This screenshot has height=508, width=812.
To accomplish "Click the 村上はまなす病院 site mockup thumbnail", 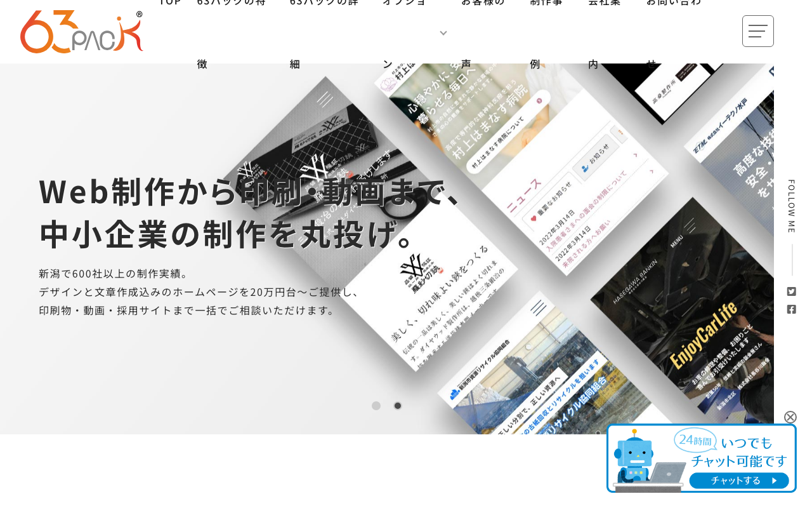I will coord(520,165).
